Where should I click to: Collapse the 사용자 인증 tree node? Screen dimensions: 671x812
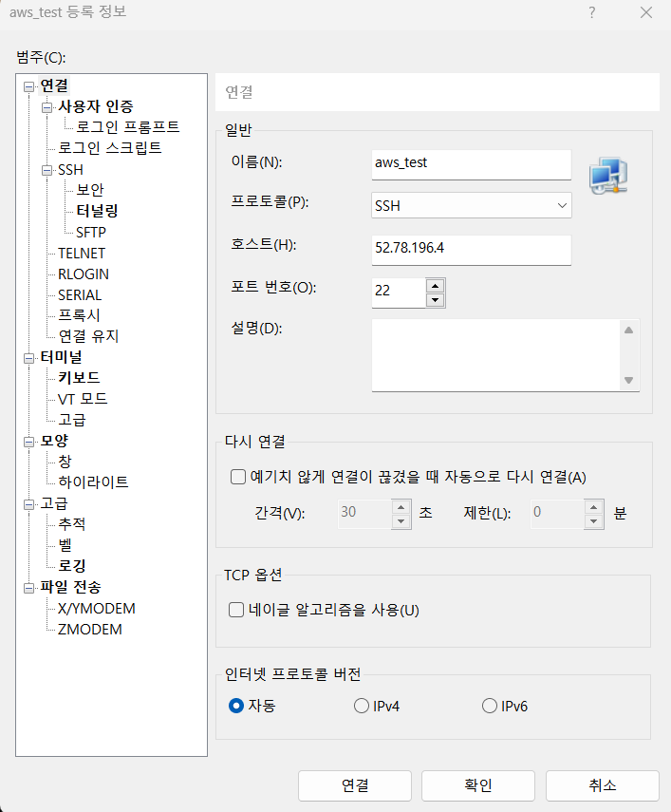47,107
